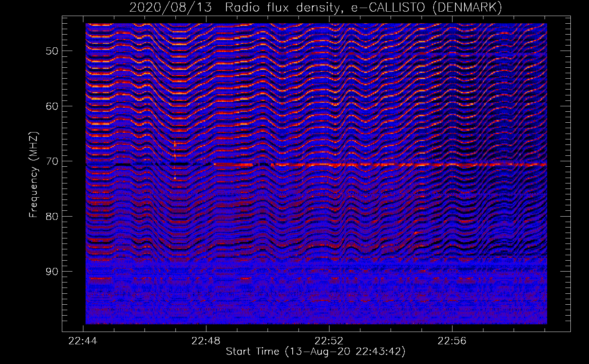
Task: Click the 22:44 time tick label
Action: [83, 341]
